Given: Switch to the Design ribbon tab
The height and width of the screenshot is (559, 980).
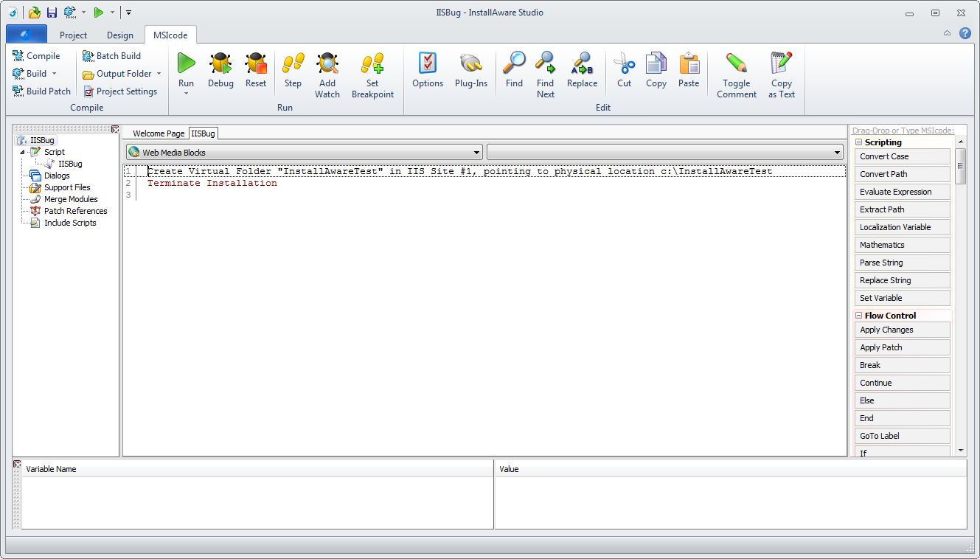Looking at the screenshot, I should pos(120,35).
